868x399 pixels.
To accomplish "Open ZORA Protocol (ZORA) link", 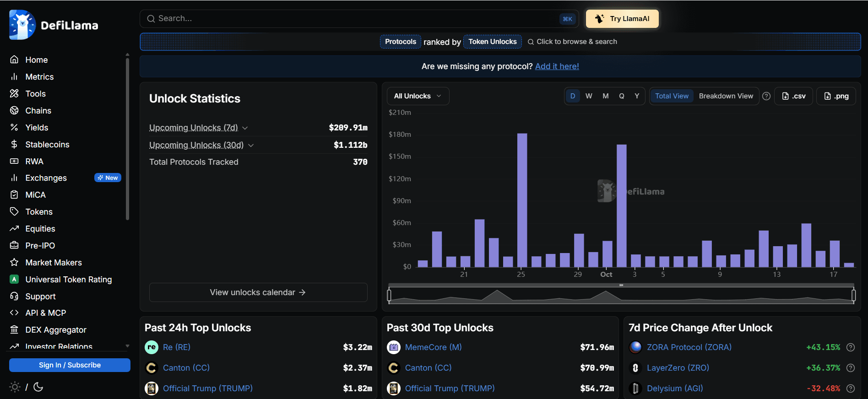I will (689, 347).
